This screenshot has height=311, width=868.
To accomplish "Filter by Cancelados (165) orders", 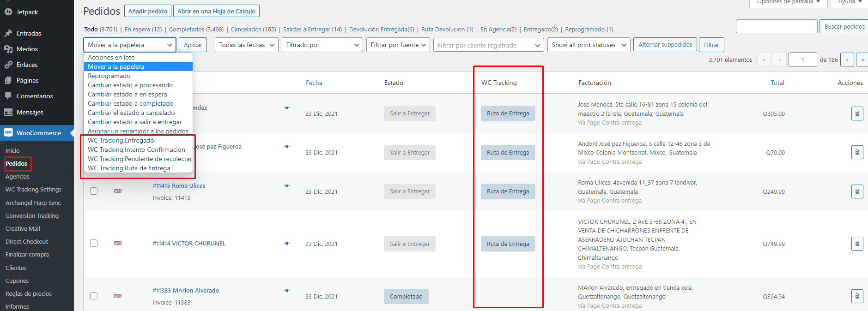I will click(254, 29).
